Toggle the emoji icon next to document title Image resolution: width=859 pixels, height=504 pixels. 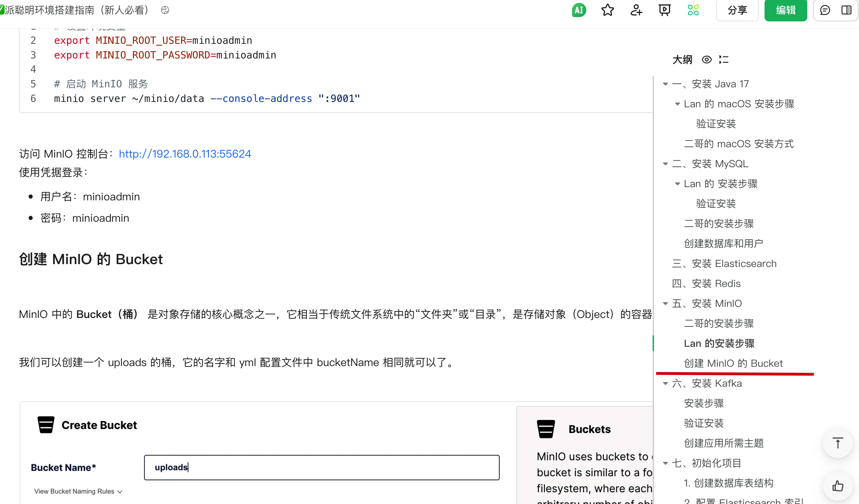pos(165,10)
